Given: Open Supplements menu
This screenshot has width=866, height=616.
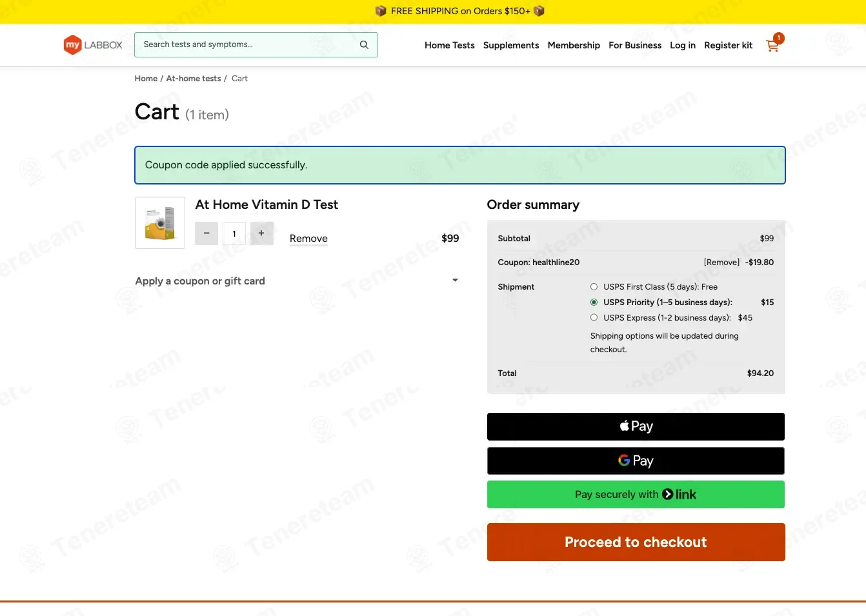Looking at the screenshot, I should (x=511, y=45).
